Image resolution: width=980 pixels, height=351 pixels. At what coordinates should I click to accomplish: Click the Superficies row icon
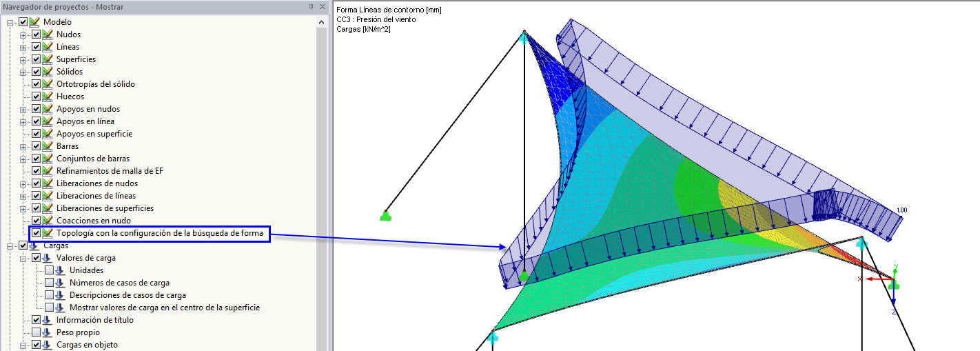(x=47, y=59)
